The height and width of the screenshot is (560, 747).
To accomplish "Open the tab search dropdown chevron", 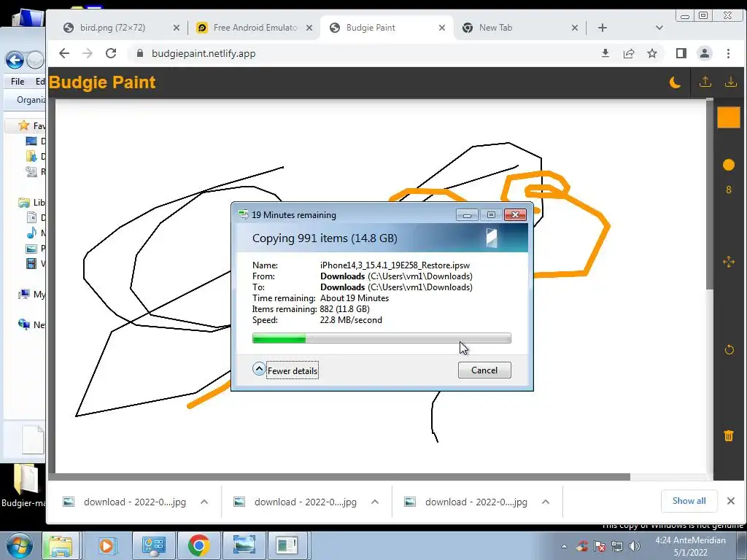I will coord(659,28).
